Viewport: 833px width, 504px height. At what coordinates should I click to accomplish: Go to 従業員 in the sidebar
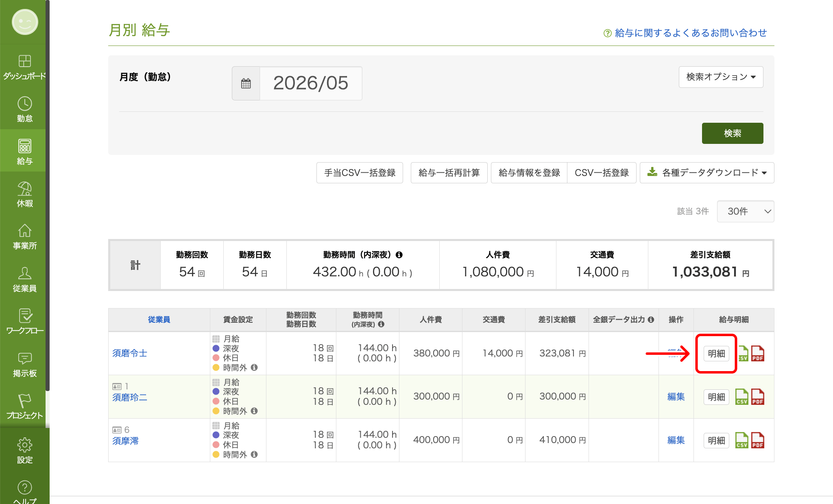pyautogui.click(x=24, y=279)
